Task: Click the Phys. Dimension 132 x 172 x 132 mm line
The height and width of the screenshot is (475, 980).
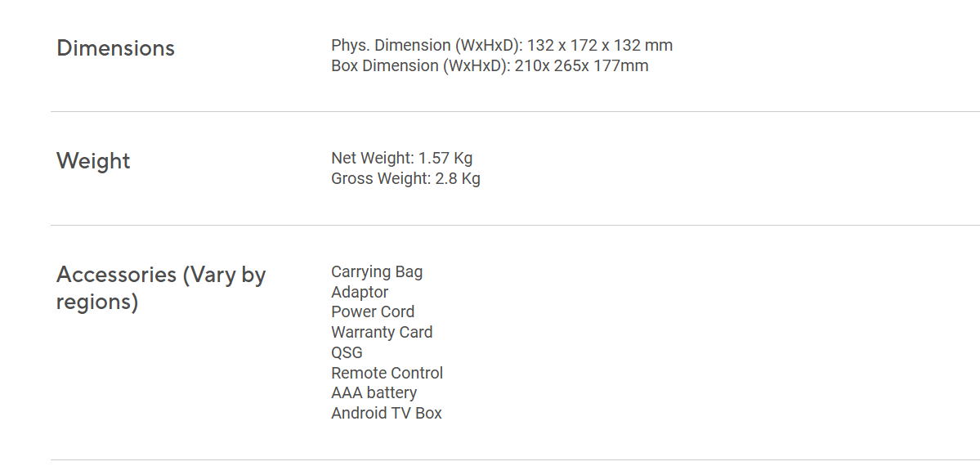Action: pos(502,46)
